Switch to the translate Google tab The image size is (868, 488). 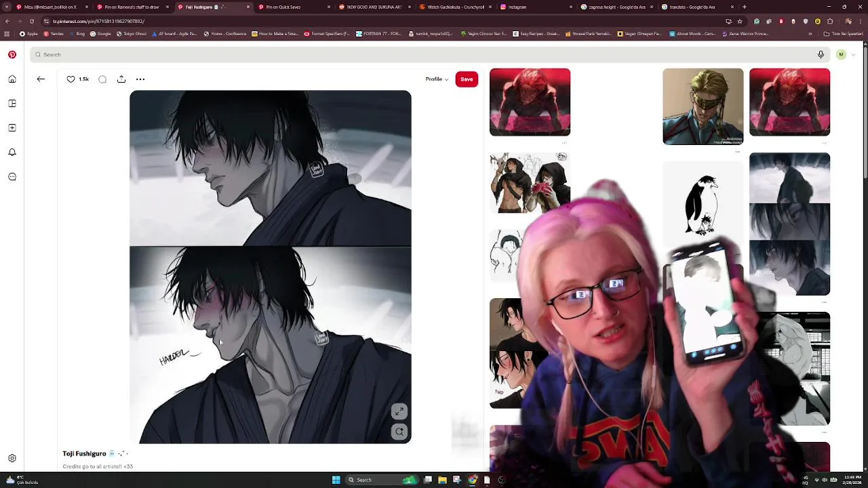pyautogui.click(x=697, y=7)
